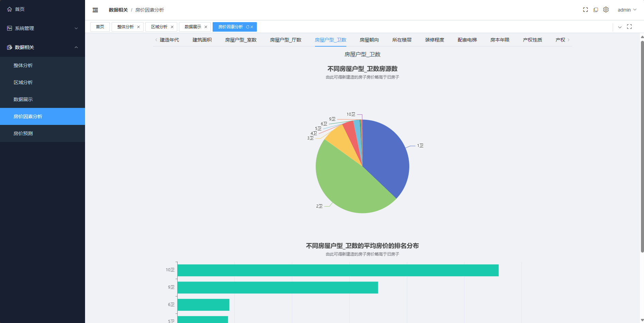Click the scrollbar up arrow
Image resolution: width=644 pixels, height=323 pixels.
pos(642,37)
